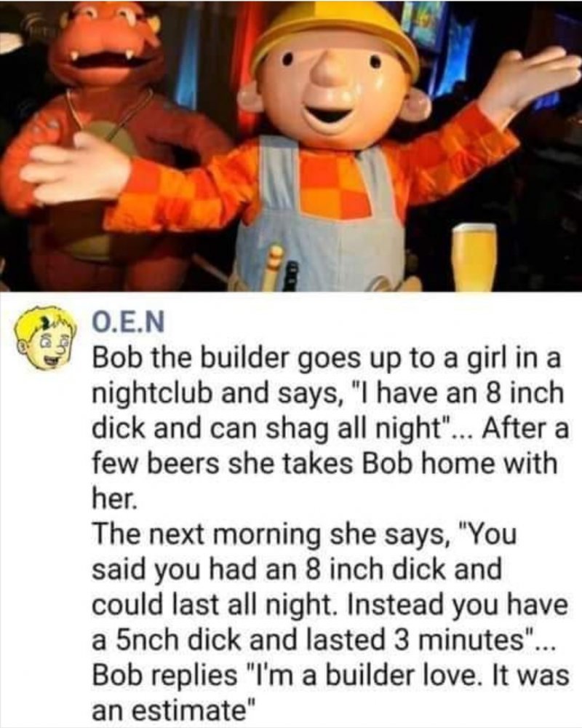Screen dimensions: 582x728
Task: Click the glass of beer in photo
Action: click(474, 257)
